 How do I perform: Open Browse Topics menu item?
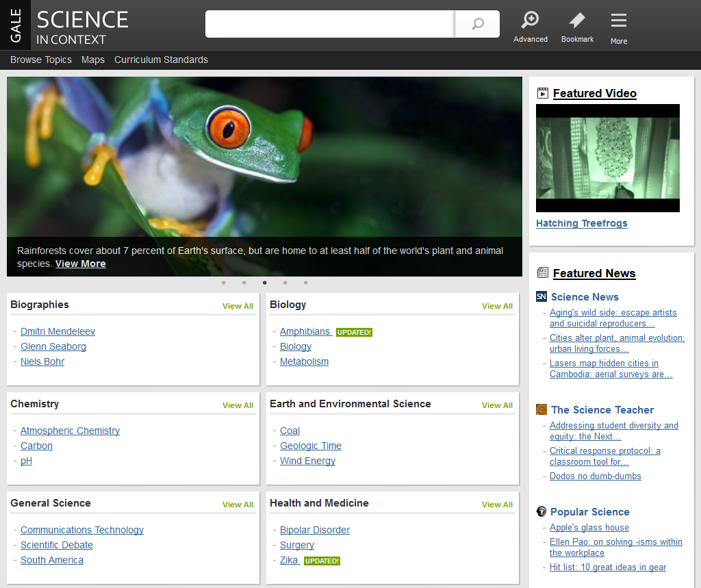coord(41,60)
